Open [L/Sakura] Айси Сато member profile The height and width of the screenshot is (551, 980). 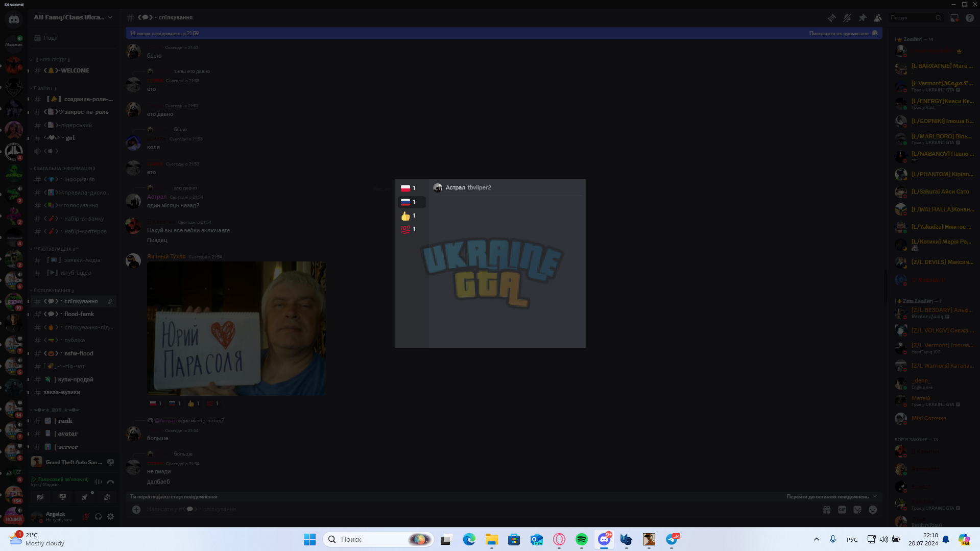pos(935,192)
